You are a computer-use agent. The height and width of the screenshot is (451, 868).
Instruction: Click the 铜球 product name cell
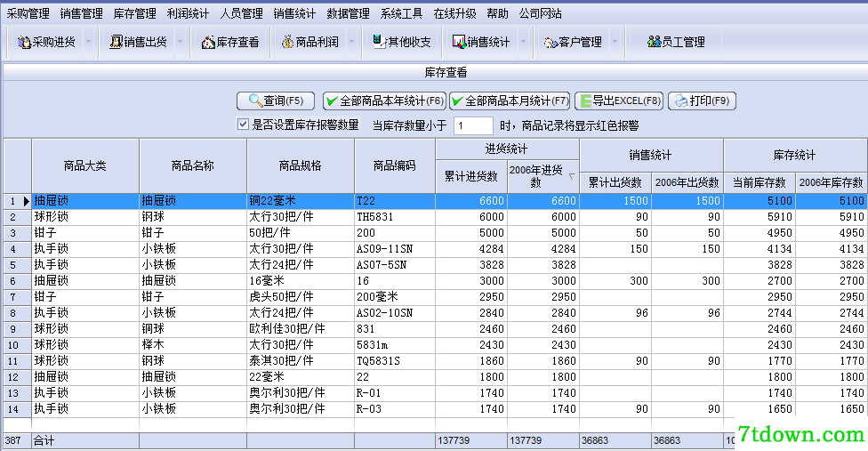click(193, 329)
